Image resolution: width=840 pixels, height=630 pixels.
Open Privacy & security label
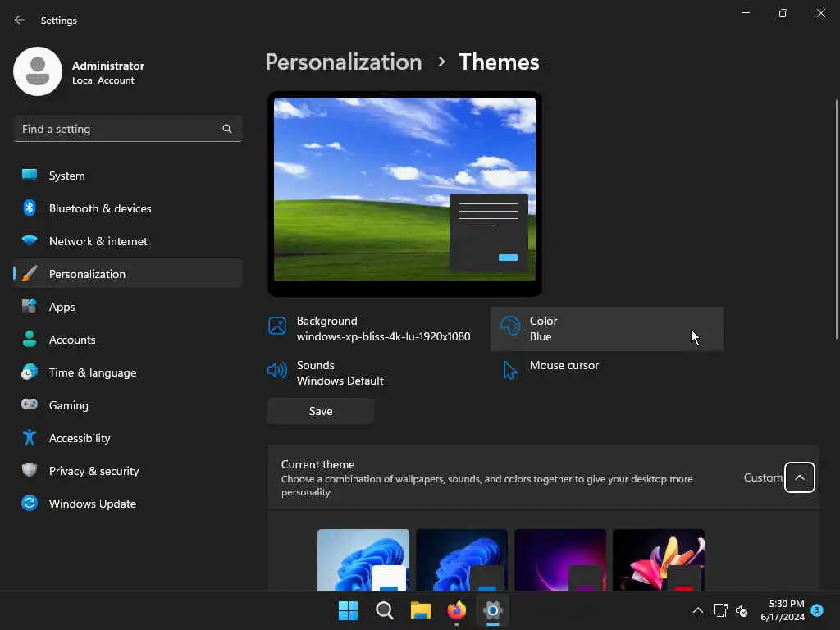[94, 471]
